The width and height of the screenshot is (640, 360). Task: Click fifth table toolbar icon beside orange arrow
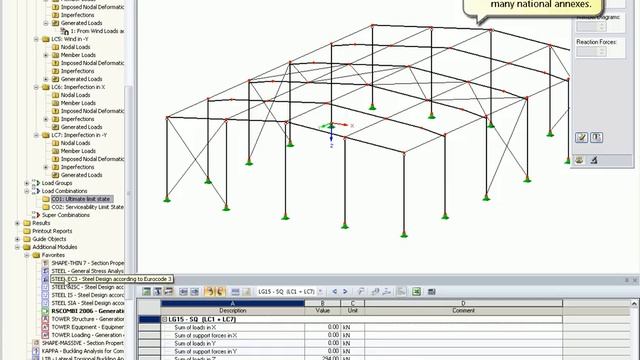195,291
